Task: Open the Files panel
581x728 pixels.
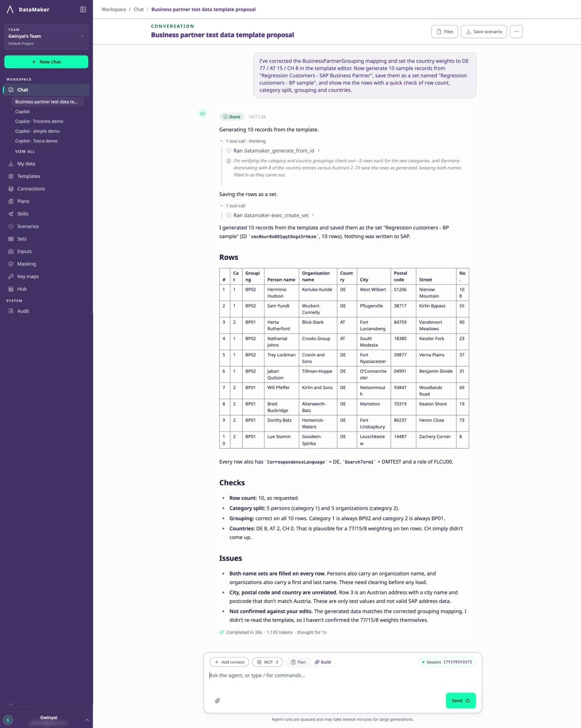Action: tap(444, 32)
